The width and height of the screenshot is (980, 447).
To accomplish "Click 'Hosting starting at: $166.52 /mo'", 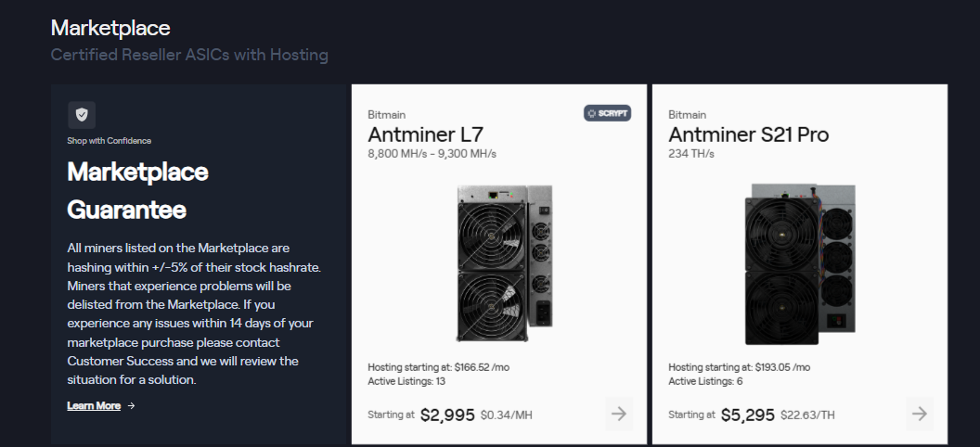I will click(x=439, y=367).
